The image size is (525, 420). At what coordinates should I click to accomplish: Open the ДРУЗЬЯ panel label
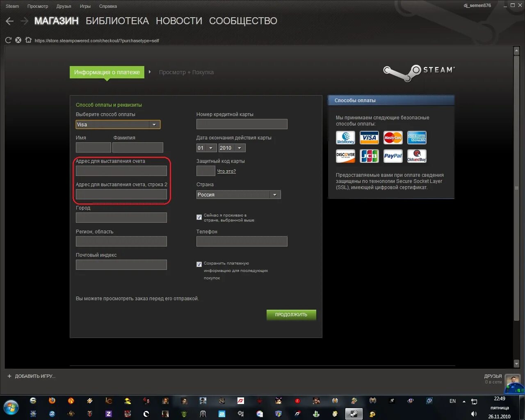point(493,376)
